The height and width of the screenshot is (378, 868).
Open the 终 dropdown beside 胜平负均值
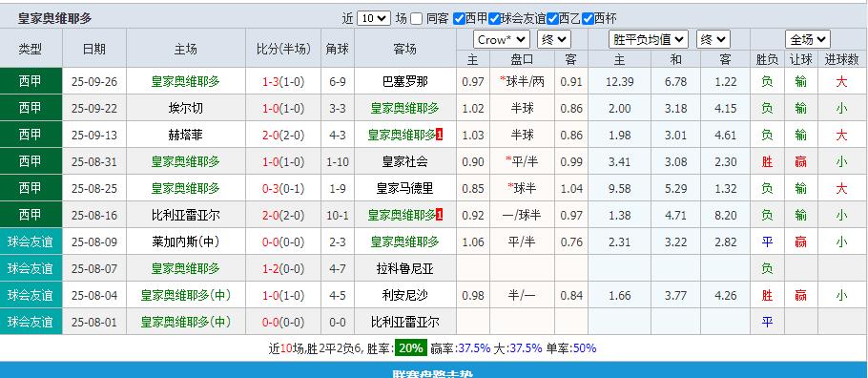713,39
